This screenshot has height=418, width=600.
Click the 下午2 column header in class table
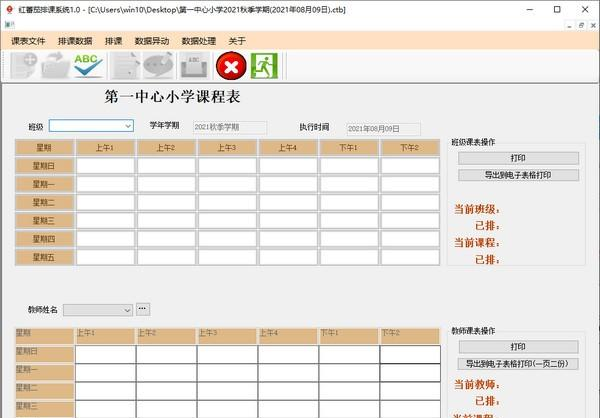click(x=410, y=147)
